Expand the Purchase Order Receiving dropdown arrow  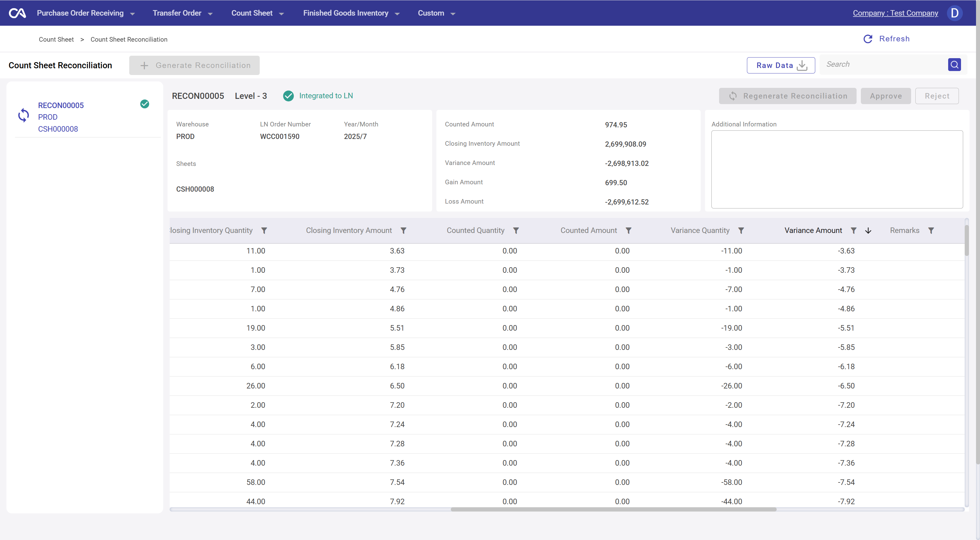[132, 14]
